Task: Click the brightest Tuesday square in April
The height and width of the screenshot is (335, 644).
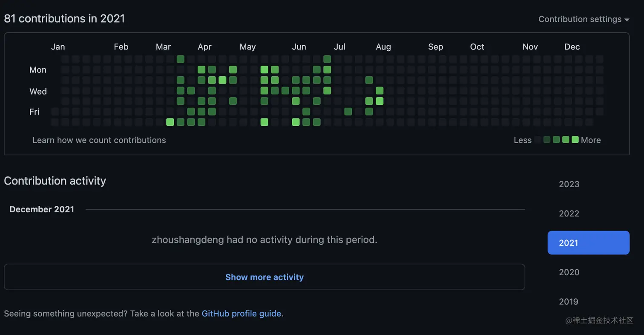Action: (x=222, y=80)
